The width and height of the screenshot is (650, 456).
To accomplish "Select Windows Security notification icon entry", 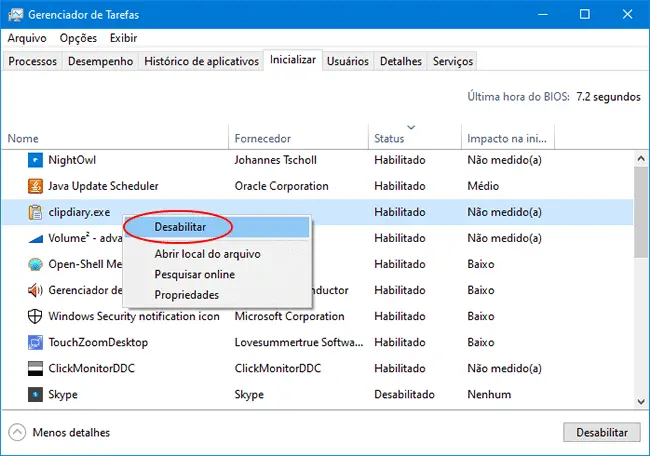I will click(133, 316).
